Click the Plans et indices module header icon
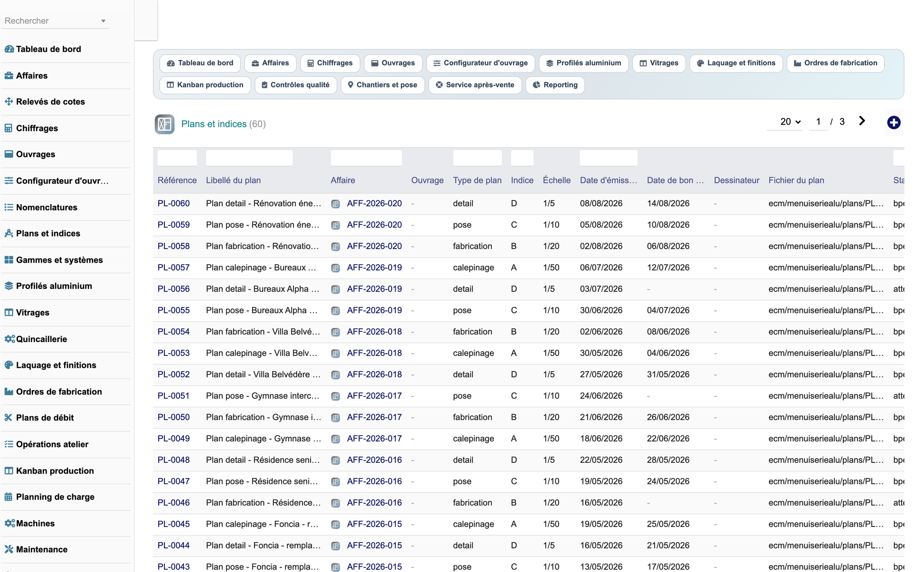The image size is (924, 572). [164, 124]
